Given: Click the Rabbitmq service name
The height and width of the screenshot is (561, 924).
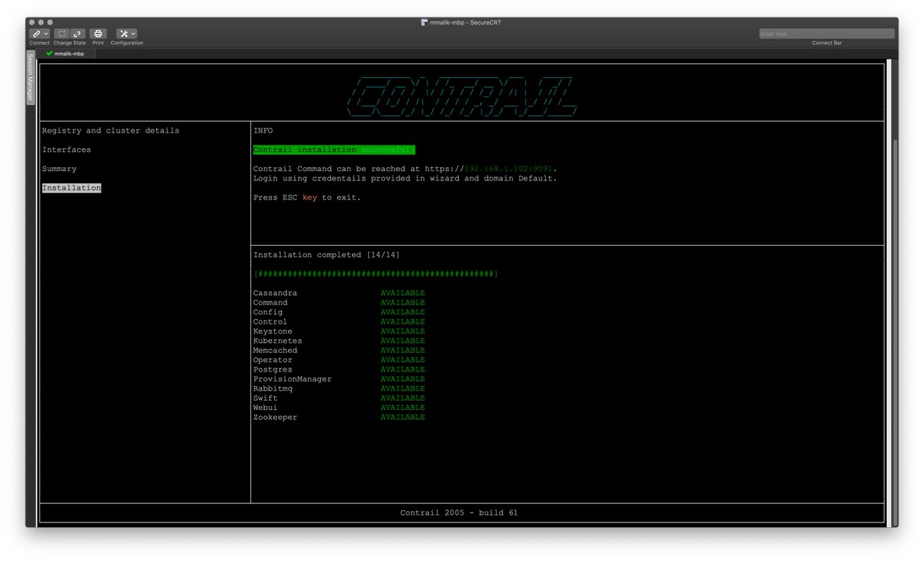Looking at the screenshot, I should (x=273, y=388).
